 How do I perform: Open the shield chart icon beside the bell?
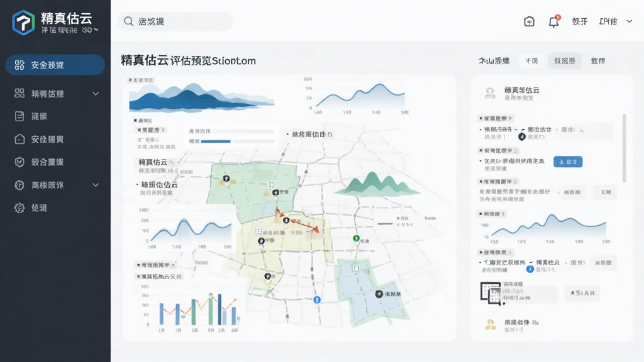(x=529, y=21)
